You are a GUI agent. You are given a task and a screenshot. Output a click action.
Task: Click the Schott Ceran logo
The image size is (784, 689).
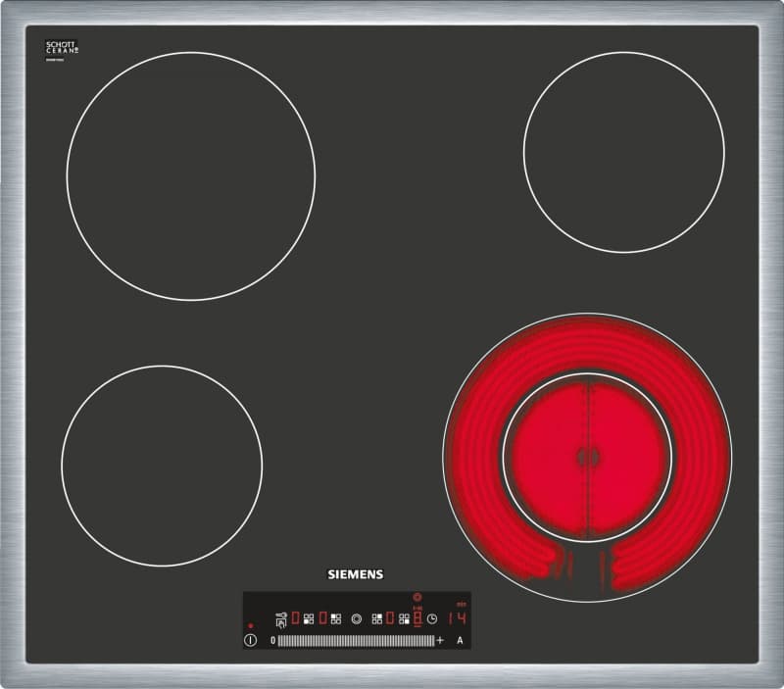62,48
